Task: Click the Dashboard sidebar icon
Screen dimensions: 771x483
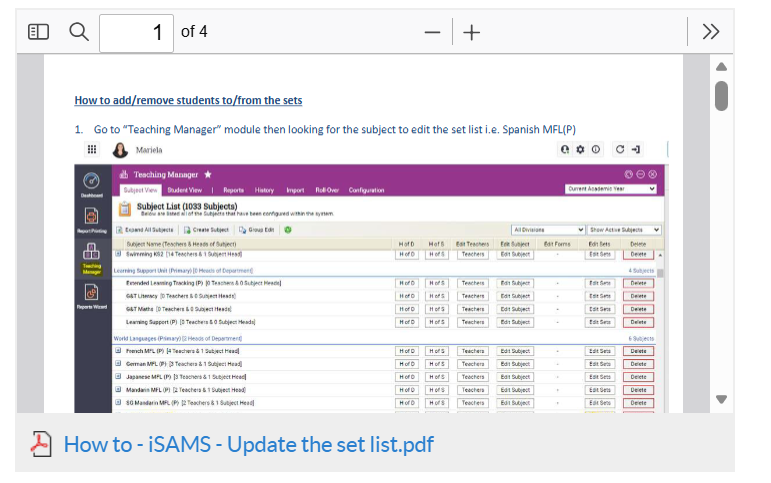Action: 91,185
